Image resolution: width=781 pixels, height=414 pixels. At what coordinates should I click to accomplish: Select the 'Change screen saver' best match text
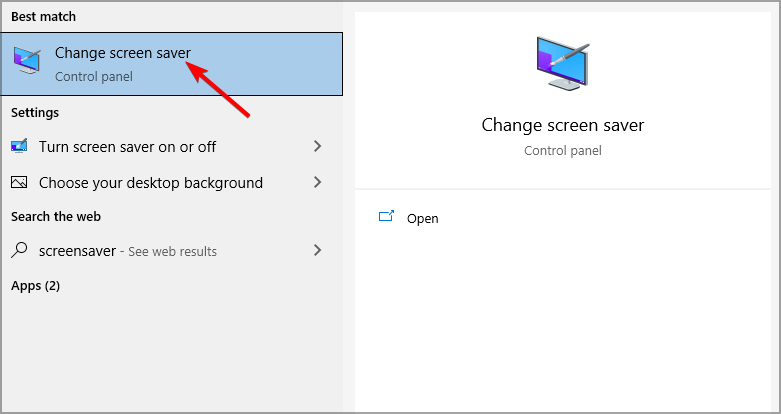(x=123, y=53)
